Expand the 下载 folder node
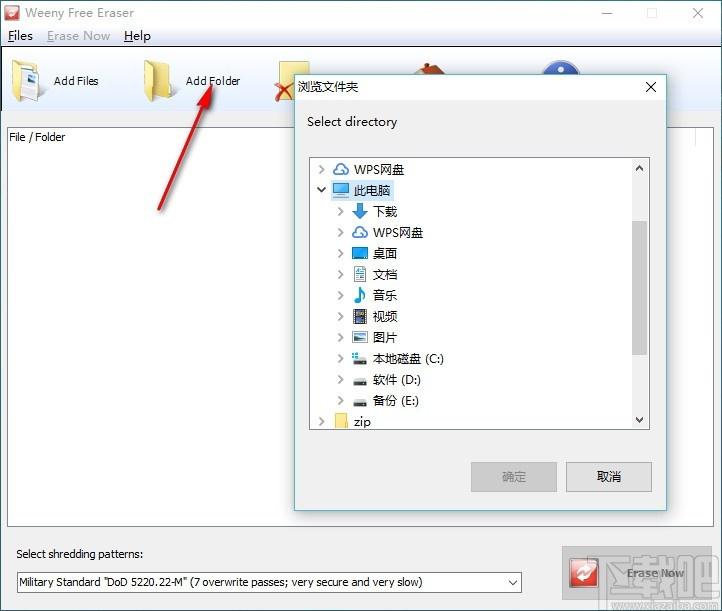Viewport: 722px width, 611px height. pos(340,211)
